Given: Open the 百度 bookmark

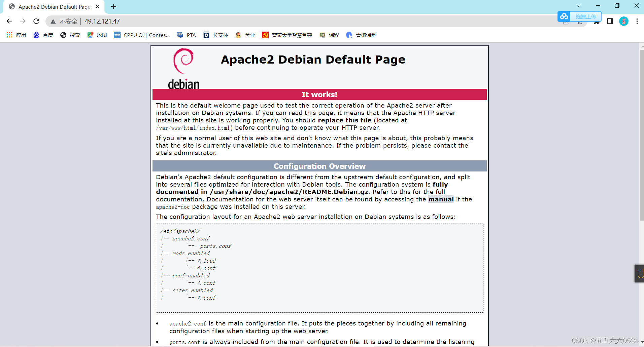Looking at the screenshot, I should coord(43,35).
